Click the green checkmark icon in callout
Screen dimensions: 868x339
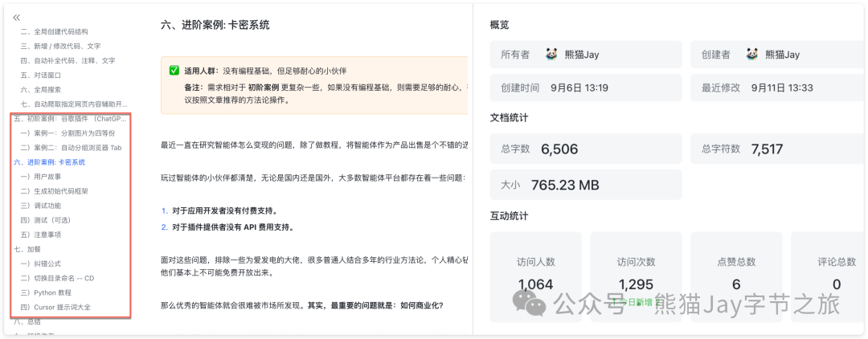point(174,70)
